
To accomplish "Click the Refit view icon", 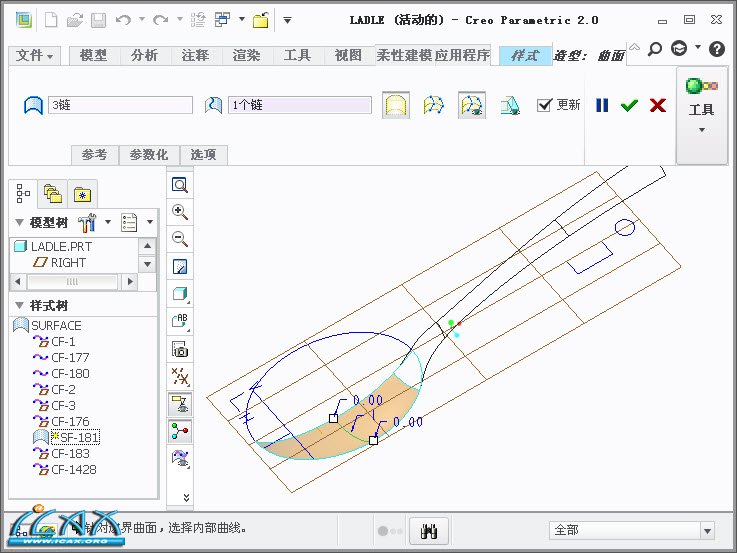I will click(180, 185).
